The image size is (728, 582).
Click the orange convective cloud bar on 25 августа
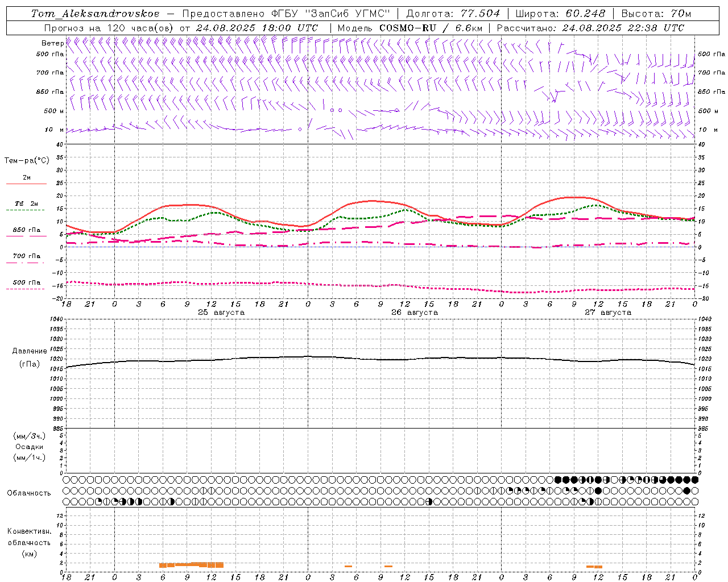[x=191, y=565]
